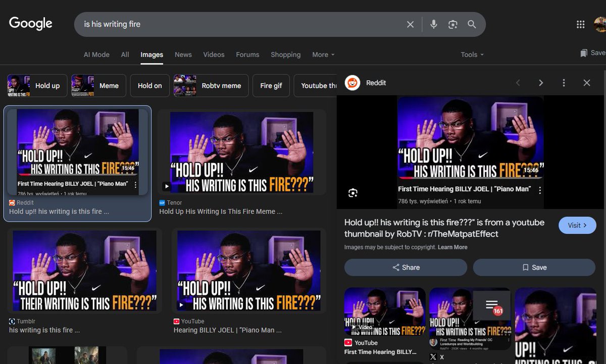The height and width of the screenshot is (364, 606).
Task: Click YouTube source icon under search result
Action: 177,321
